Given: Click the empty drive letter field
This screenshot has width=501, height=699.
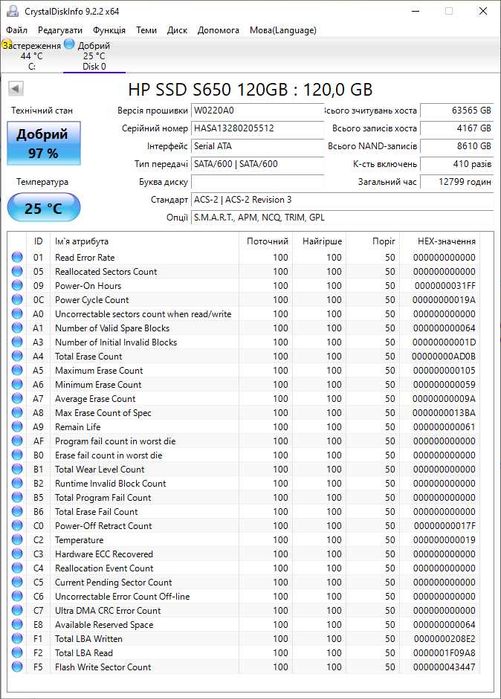Looking at the screenshot, I should (257, 181).
